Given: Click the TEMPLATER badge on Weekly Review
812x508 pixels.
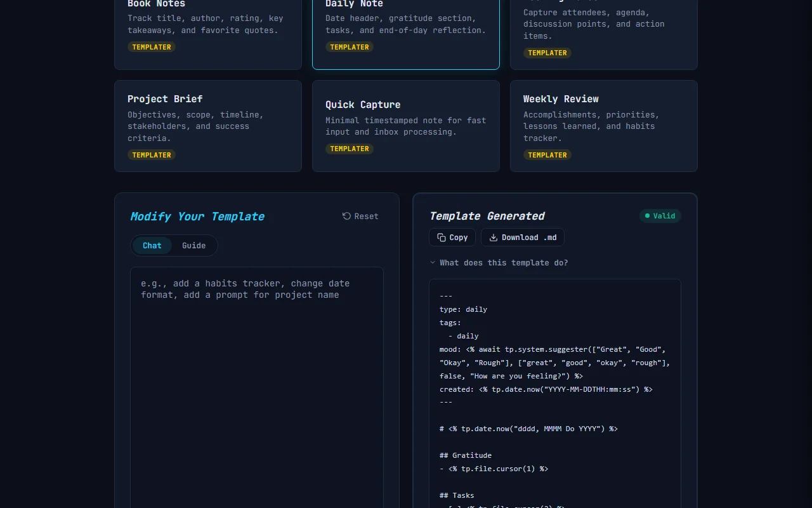Looking at the screenshot, I should 547,154.
